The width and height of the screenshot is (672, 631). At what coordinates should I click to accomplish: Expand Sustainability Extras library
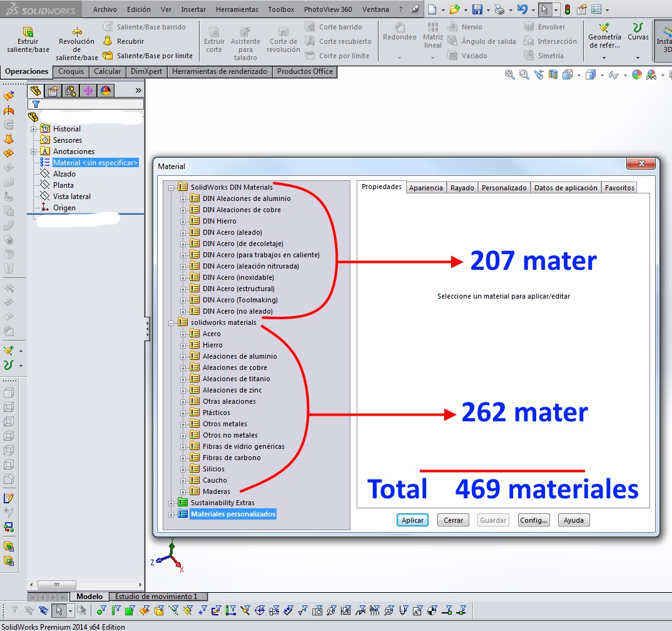[x=171, y=503]
